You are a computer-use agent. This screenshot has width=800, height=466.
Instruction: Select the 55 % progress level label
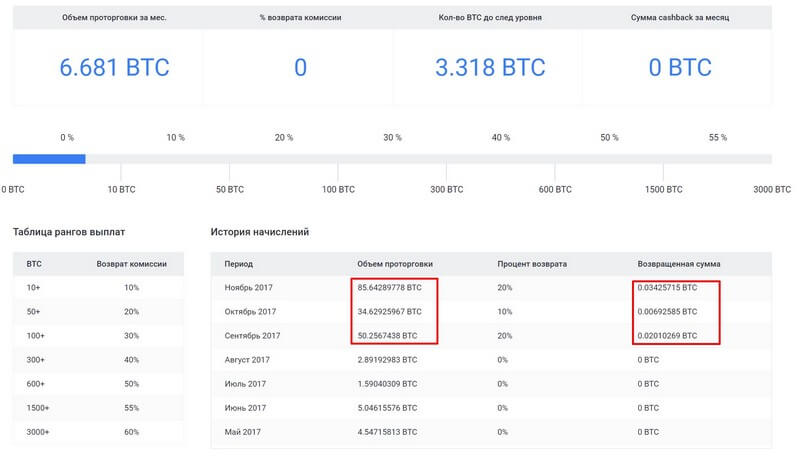coord(717,137)
